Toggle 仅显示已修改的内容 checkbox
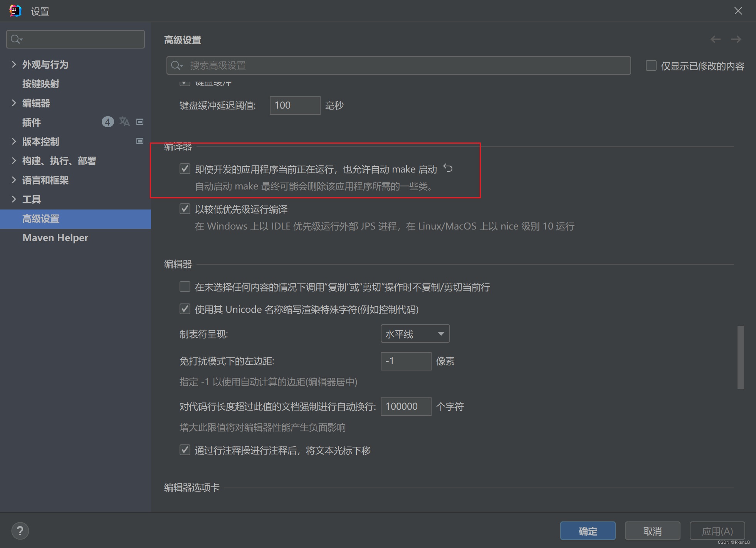Viewport: 756px width, 548px height. (651, 65)
